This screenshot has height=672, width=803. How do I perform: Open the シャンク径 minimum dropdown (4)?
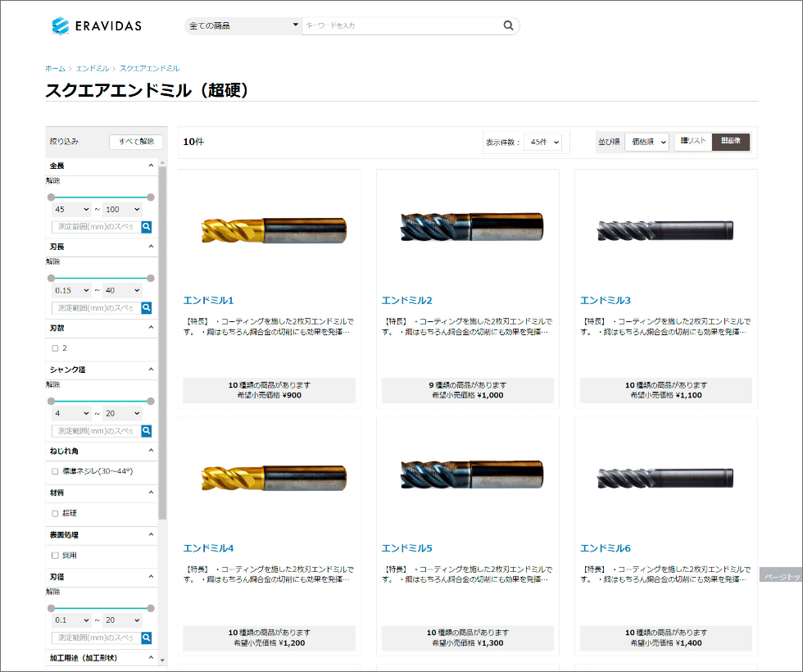click(72, 413)
